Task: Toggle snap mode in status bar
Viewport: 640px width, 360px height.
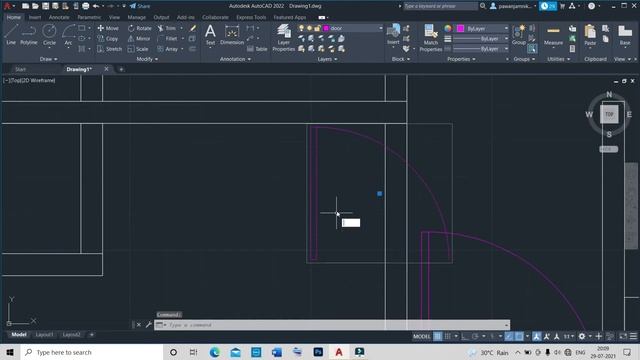Action: pyautogui.click(x=448, y=336)
